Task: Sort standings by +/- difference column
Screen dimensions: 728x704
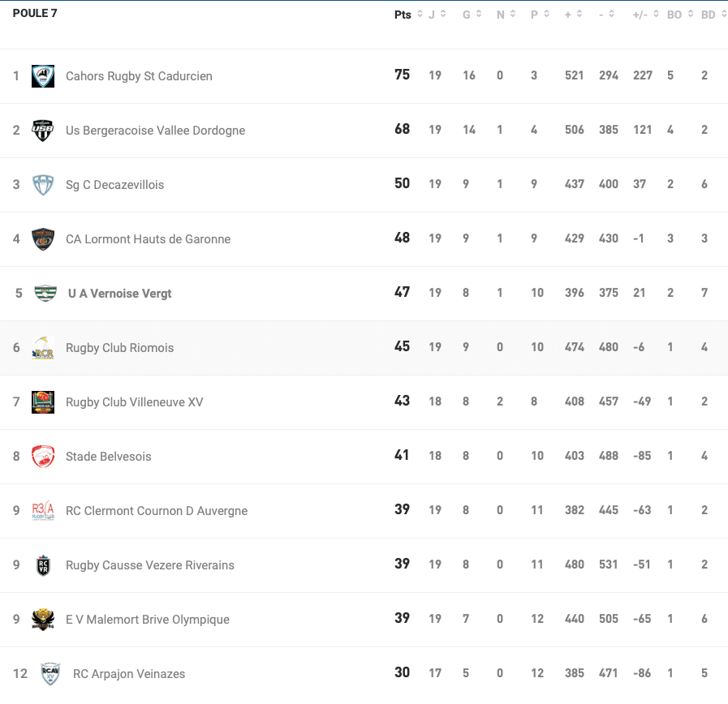Action: click(x=644, y=15)
